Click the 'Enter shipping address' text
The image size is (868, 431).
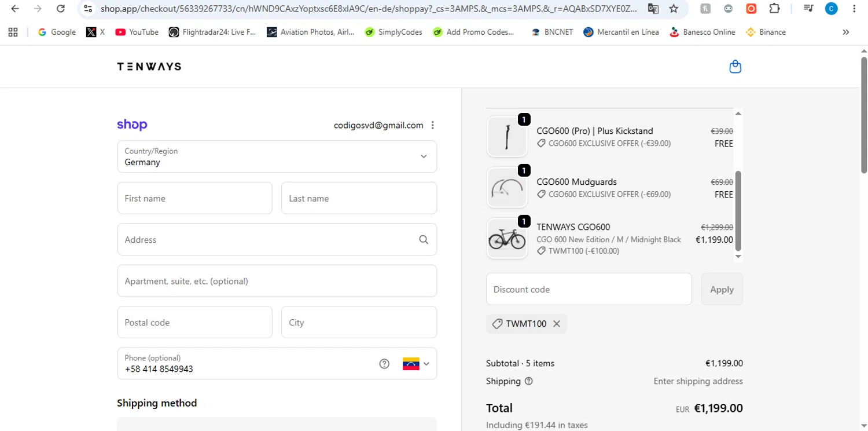coord(698,381)
